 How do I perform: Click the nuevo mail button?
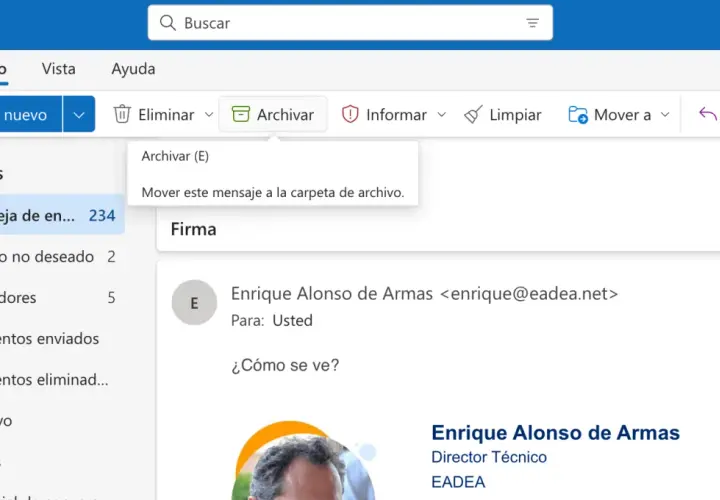click(30, 114)
